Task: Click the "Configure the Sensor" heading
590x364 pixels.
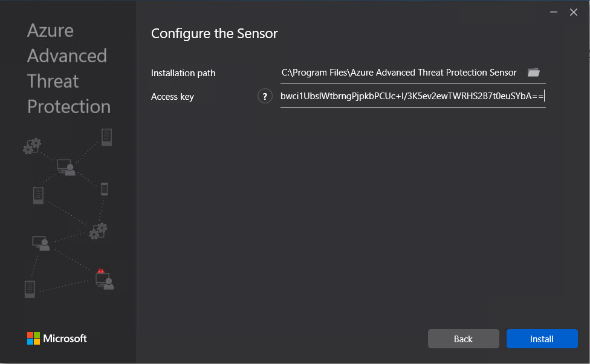Action: pos(215,33)
